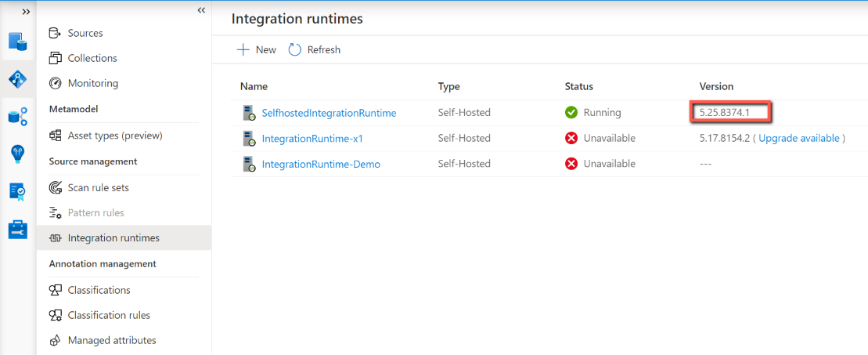Open Classification rules in sidebar
The image size is (868, 355).
tap(109, 315)
